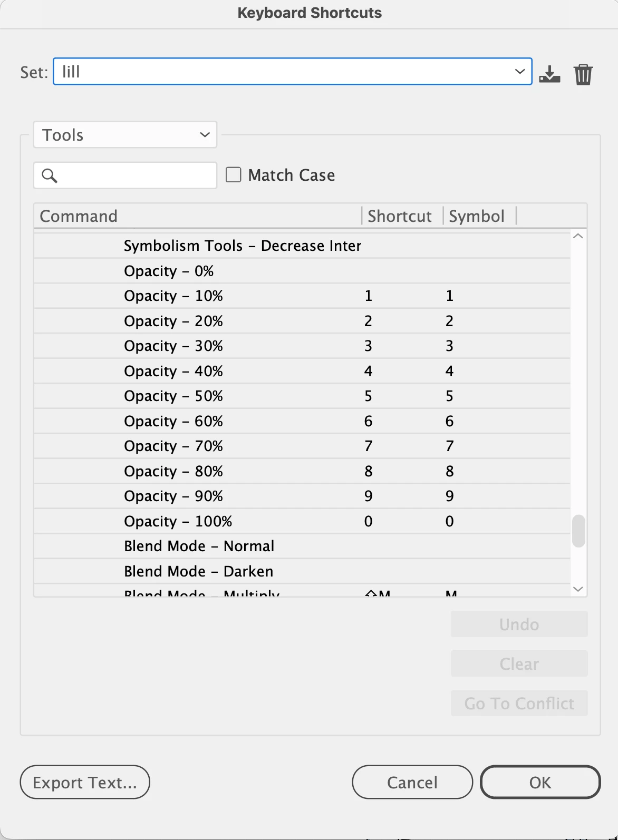
Task: Open the Set dropdown showing lill
Action: (293, 71)
